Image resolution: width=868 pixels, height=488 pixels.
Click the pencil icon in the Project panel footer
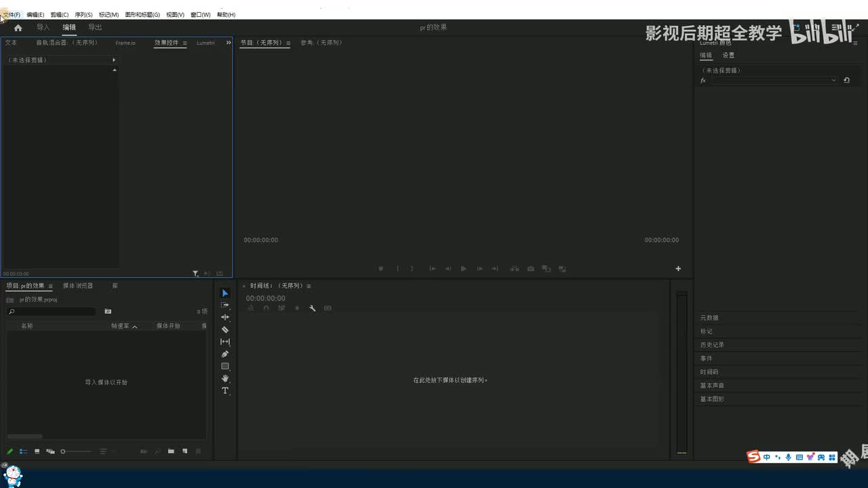click(10, 451)
